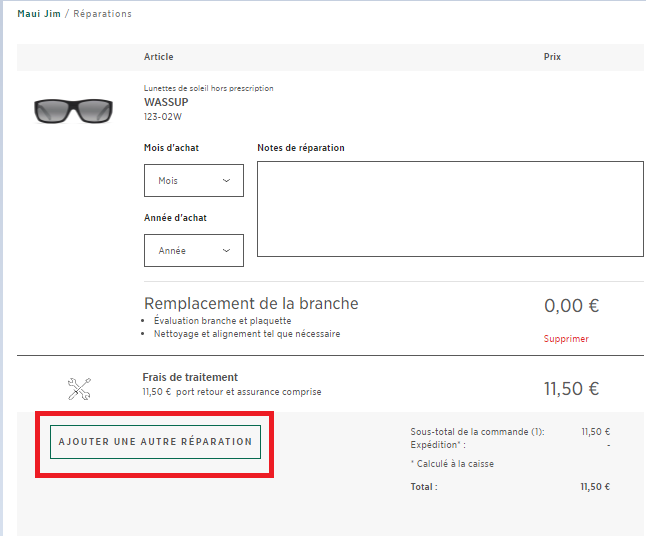
Task: Click Supprimer to remove the repair
Action: (566, 339)
